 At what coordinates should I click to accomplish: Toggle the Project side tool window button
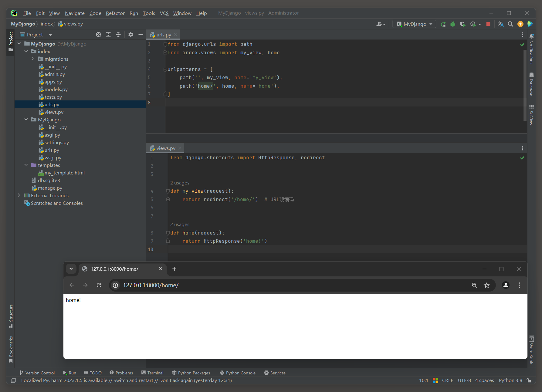point(11,42)
